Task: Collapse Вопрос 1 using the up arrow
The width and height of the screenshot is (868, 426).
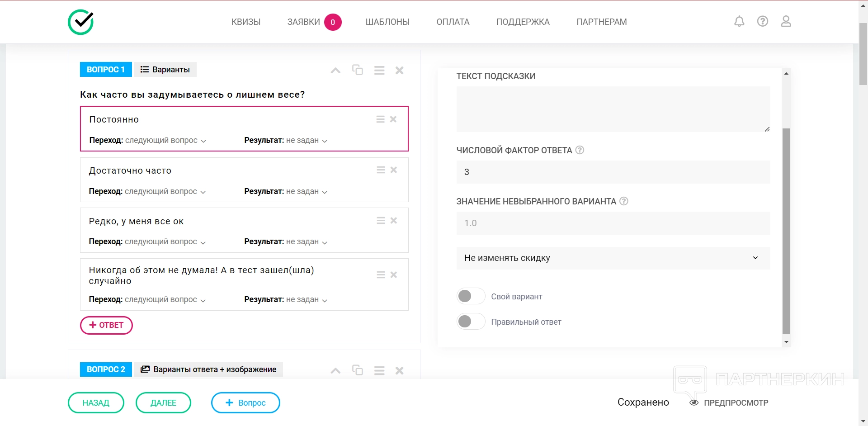Action: pos(335,70)
